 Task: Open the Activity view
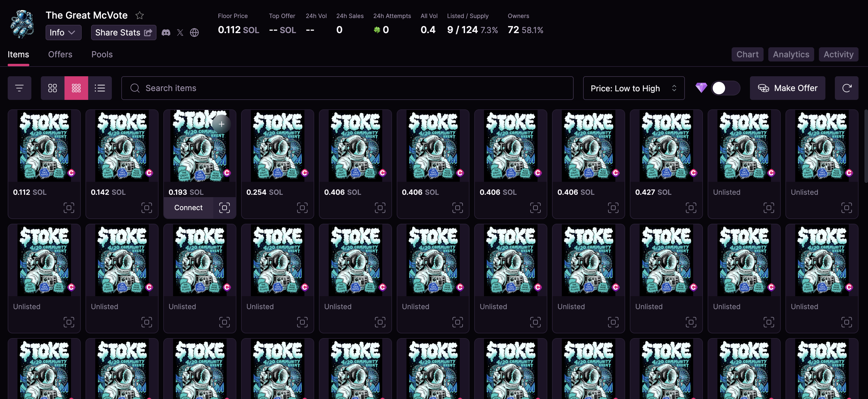(x=838, y=54)
